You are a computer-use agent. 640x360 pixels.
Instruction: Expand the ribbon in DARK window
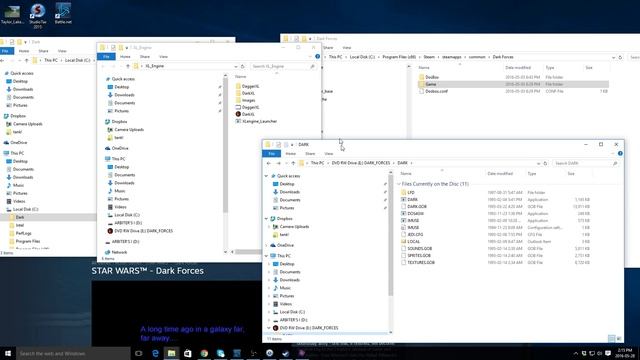pos(613,153)
